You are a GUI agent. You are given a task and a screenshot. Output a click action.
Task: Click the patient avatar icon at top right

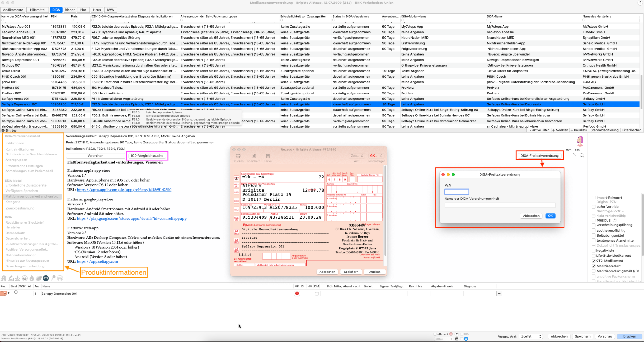(580, 141)
